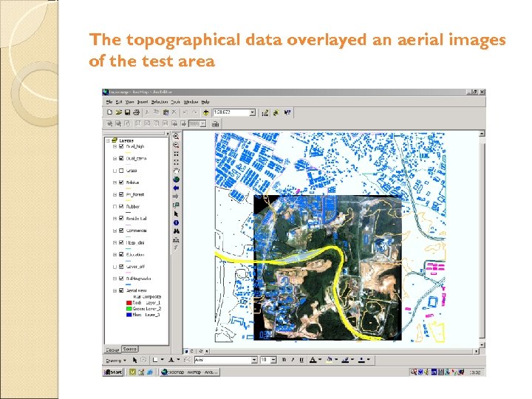The height and width of the screenshot is (399, 532).
Task: Launch the ArcCatalog icon in toolbar
Action: (x=276, y=112)
